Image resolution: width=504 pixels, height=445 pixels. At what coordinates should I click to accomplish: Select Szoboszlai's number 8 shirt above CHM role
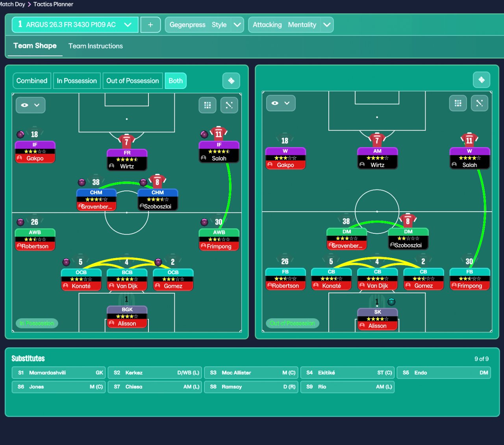point(157,181)
